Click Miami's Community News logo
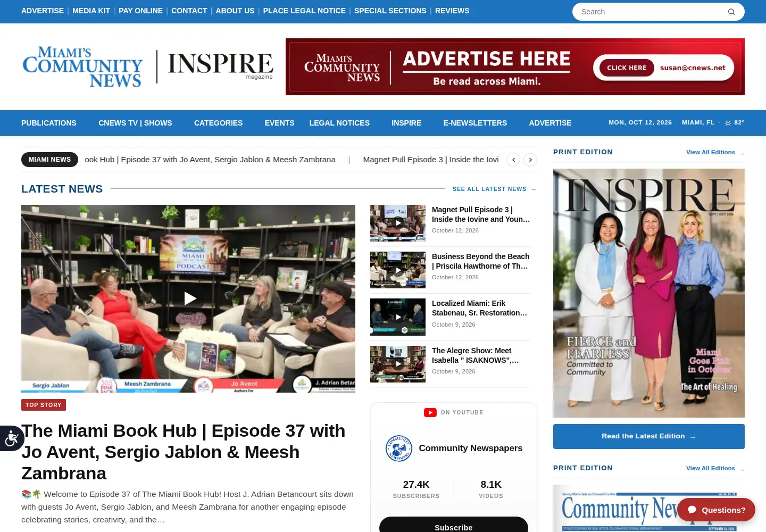Image resolution: width=766 pixels, height=532 pixels. click(83, 66)
